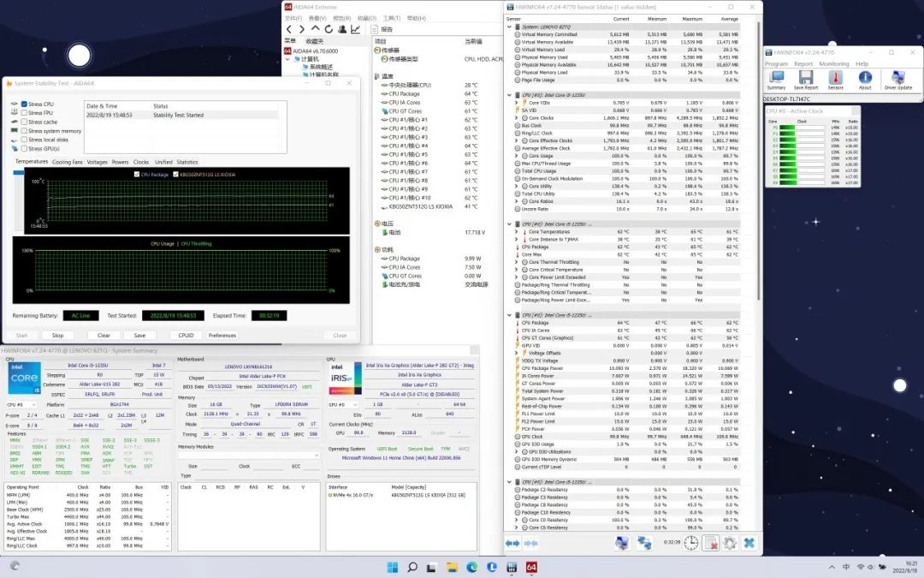Click the Preferences button
This screenshot has width=924, height=578.
click(222, 336)
